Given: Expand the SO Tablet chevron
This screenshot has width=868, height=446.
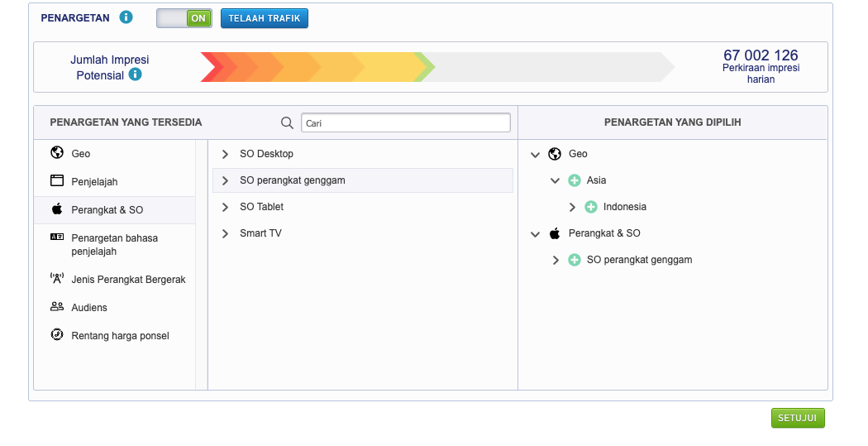Looking at the screenshot, I should [225, 207].
